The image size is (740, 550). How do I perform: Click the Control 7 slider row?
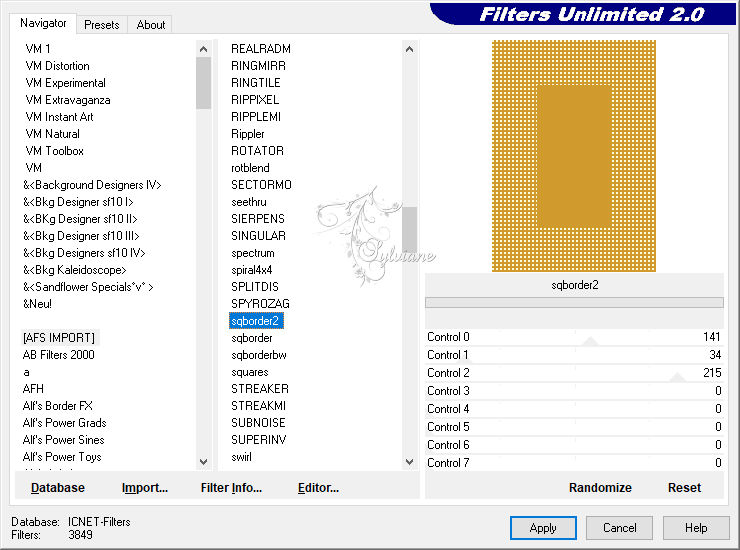tap(574, 463)
